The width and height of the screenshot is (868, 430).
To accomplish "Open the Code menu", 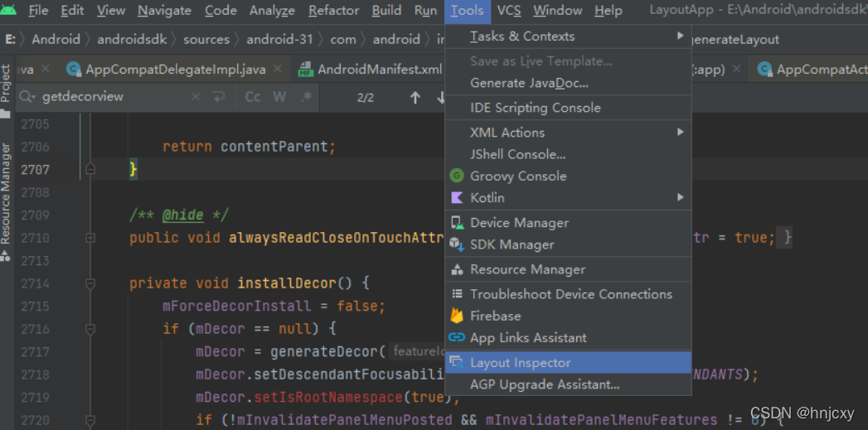I will pos(221,11).
